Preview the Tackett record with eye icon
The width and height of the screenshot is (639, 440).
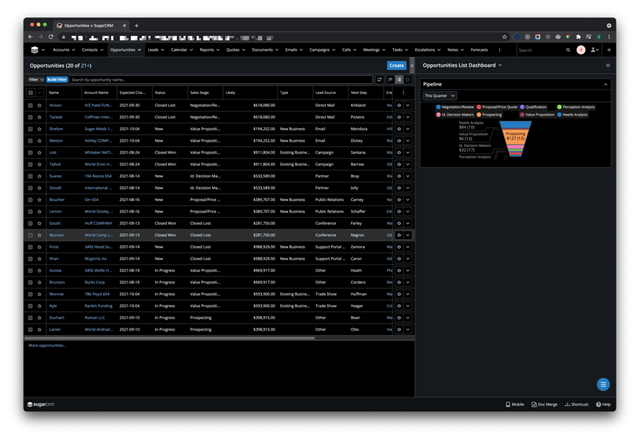pos(399,117)
